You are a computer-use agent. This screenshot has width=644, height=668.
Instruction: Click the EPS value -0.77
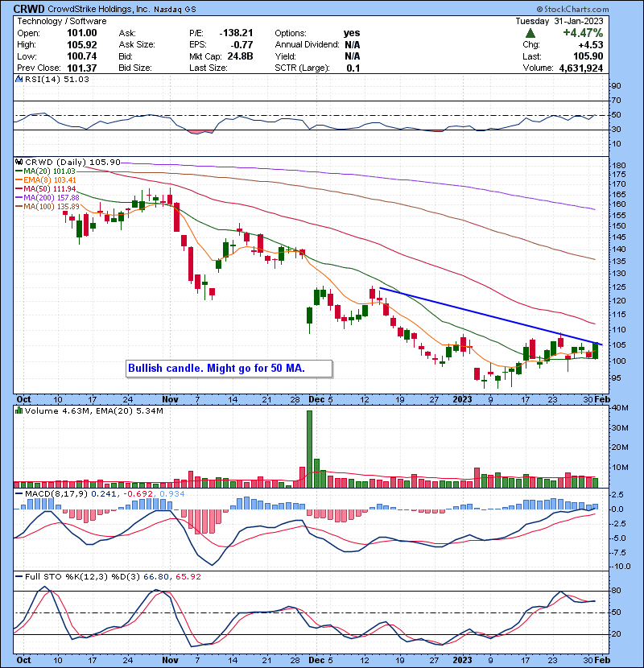242,45
